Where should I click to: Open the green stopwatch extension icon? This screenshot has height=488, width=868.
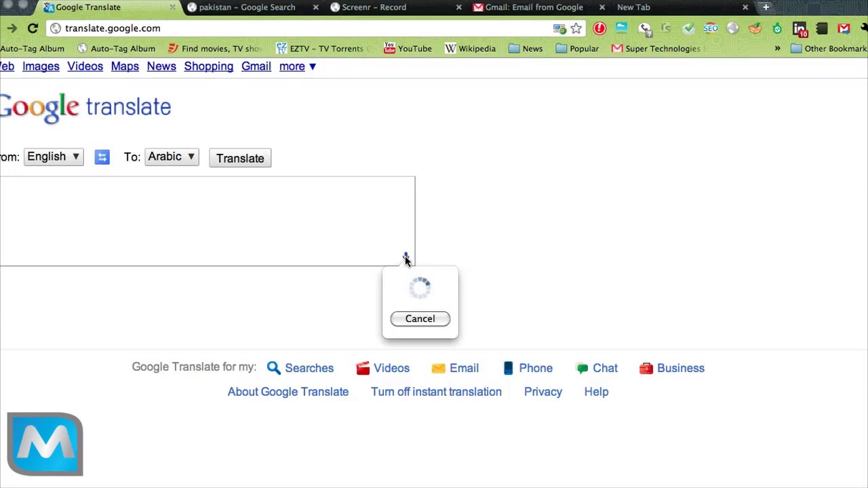(x=777, y=28)
